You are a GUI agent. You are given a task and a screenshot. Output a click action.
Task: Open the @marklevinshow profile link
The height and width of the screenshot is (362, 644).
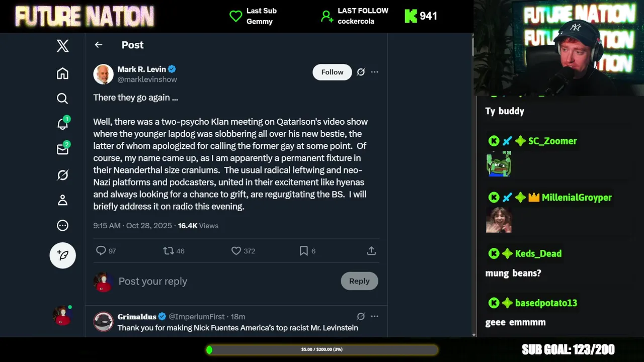pos(147,79)
